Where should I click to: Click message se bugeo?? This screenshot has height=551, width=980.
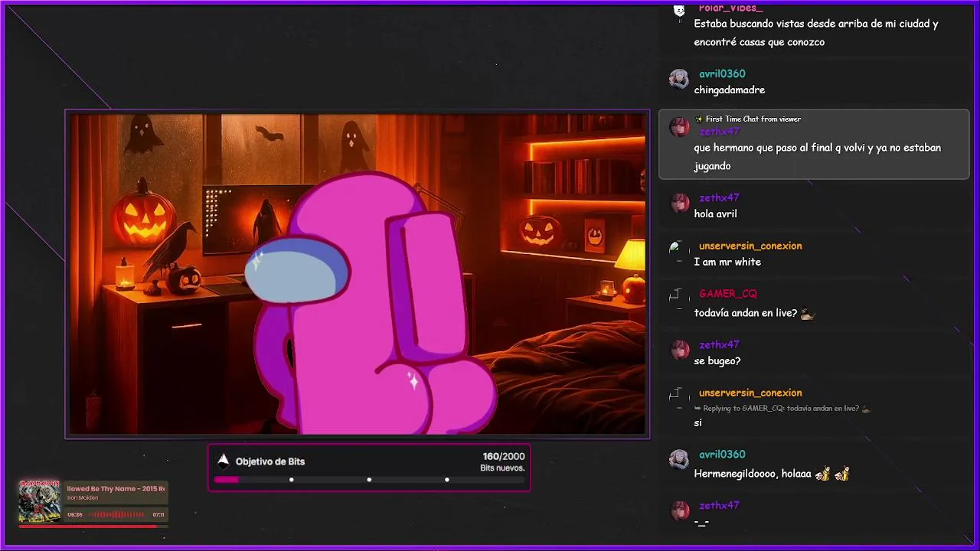click(x=717, y=360)
